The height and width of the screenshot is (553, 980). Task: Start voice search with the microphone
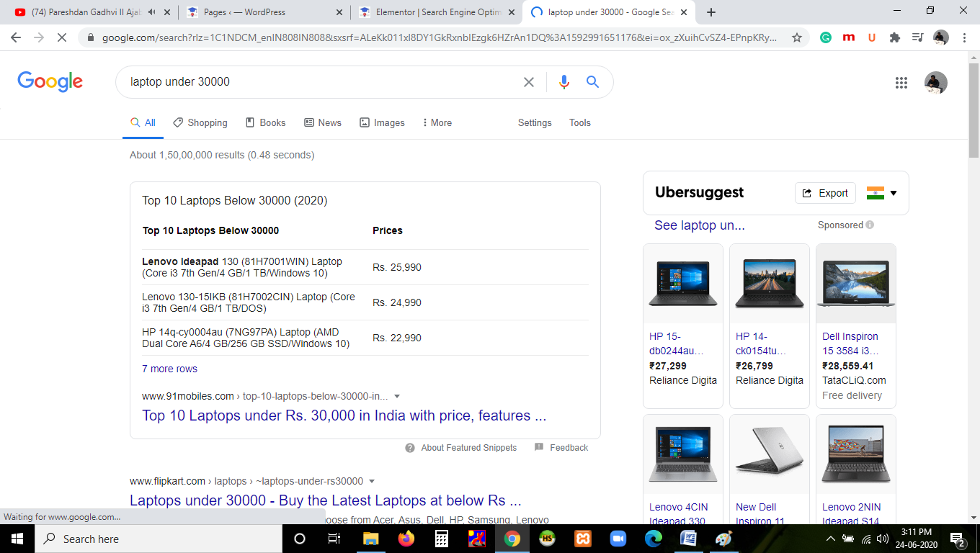pos(564,82)
